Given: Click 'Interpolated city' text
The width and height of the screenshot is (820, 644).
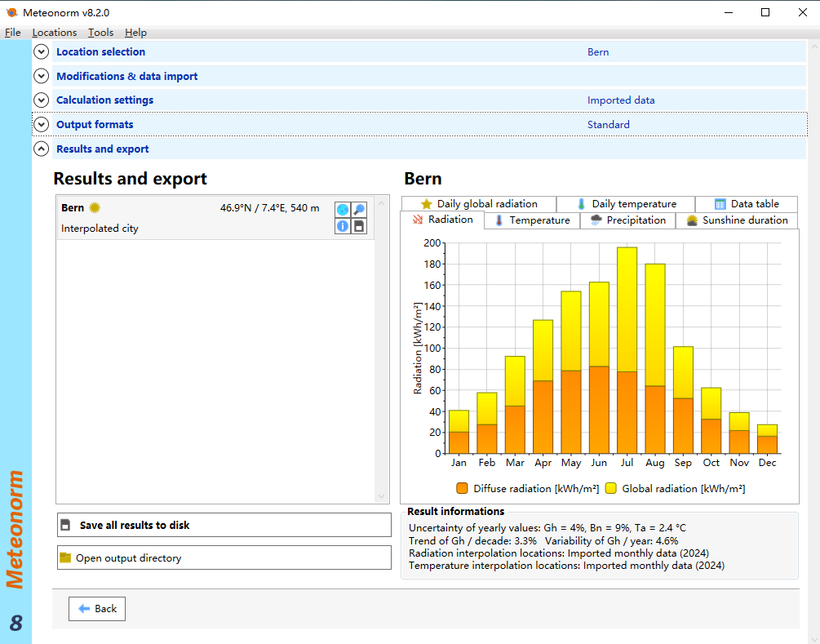Looking at the screenshot, I should pyautogui.click(x=100, y=229).
